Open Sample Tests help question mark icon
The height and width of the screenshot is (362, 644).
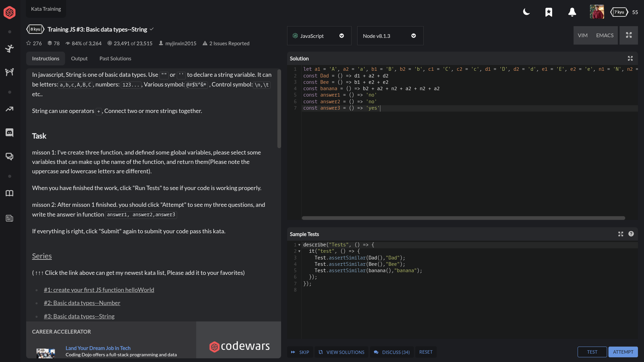632,234
